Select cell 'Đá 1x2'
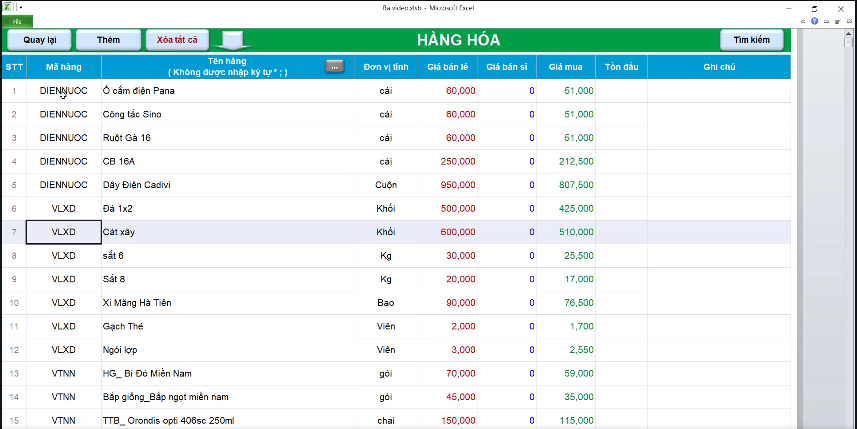 pyautogui.click(x=228, y=208)
